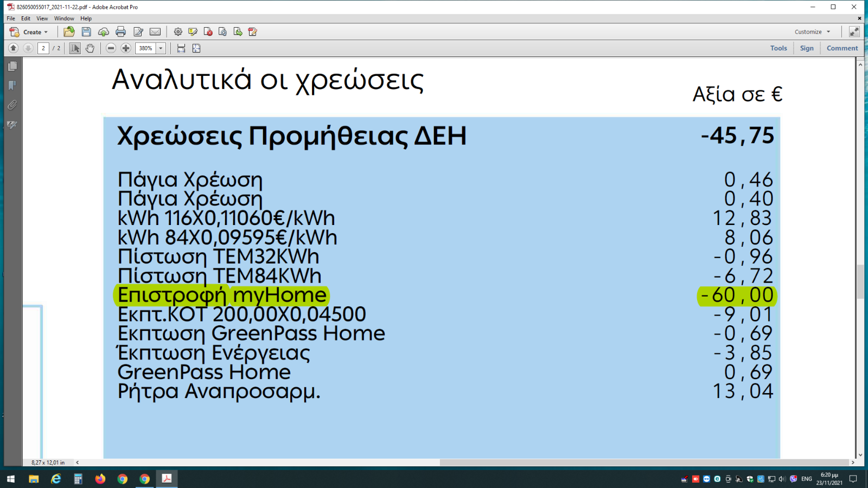Expand the zoom level dropdown arrow
The width and height of the screenshot is (868, 488).
click(x=161, y=48)
